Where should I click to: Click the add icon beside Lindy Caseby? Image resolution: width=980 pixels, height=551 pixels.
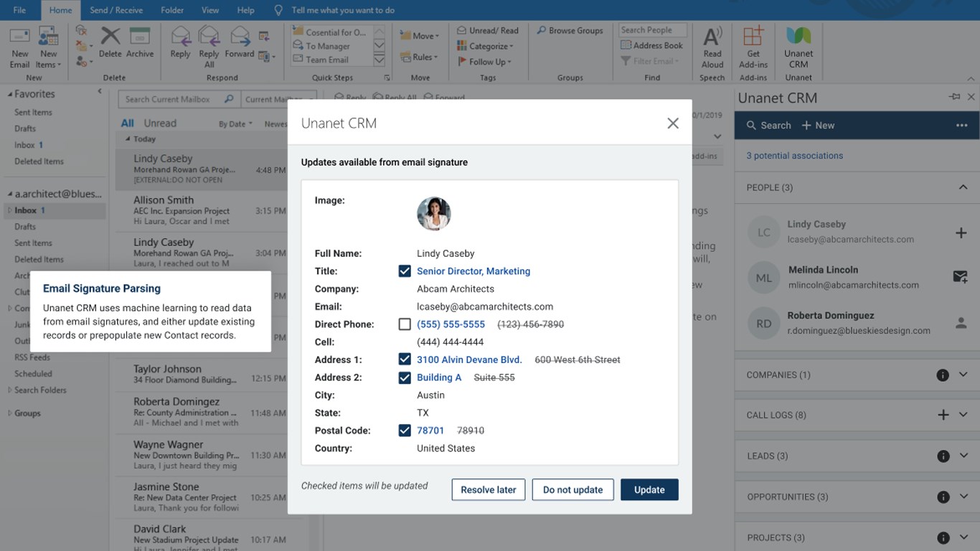coord(961,232)
